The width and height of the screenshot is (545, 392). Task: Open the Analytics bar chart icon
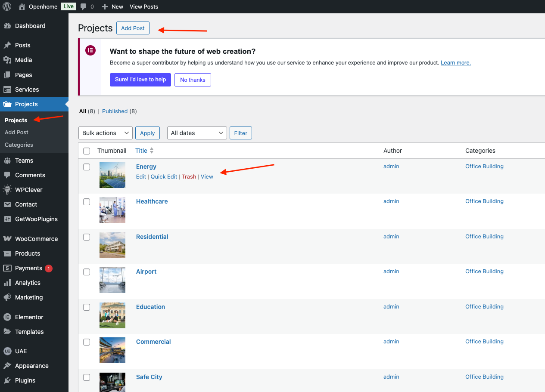(x=7, y=283)
